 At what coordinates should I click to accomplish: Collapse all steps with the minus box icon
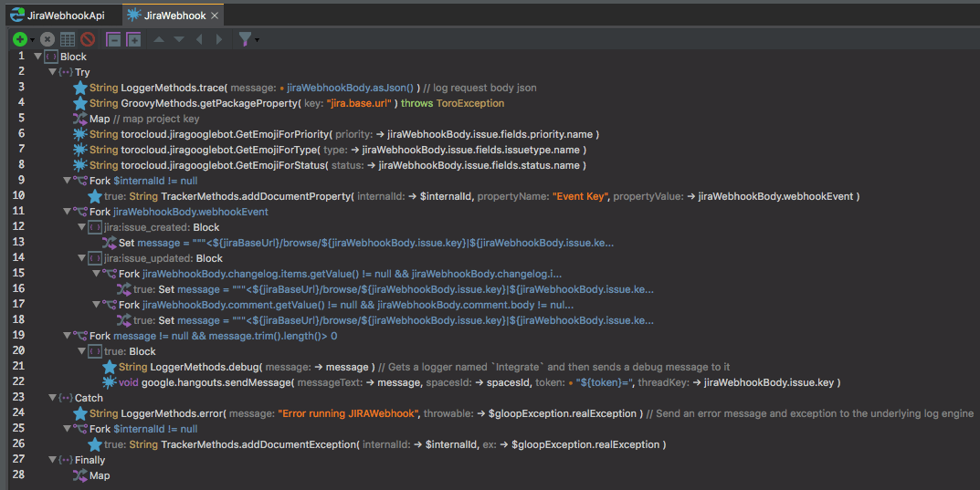(x=113, y=39)
